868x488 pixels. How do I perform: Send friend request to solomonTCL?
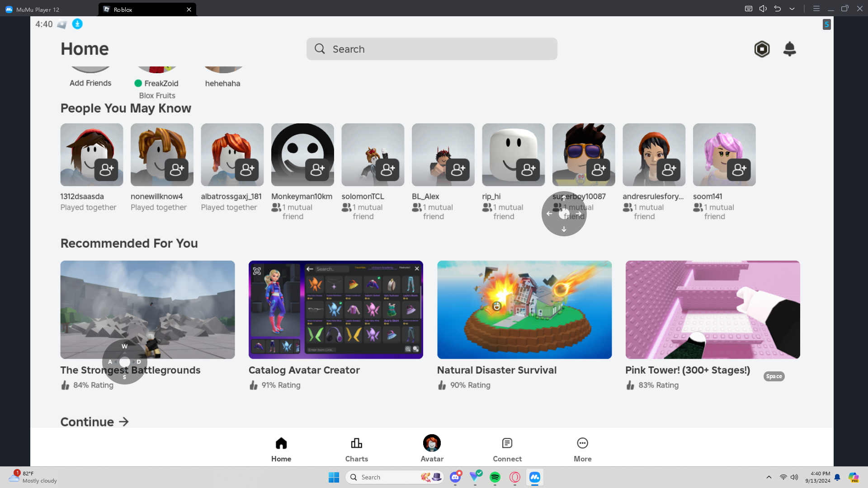click(388, 170)
